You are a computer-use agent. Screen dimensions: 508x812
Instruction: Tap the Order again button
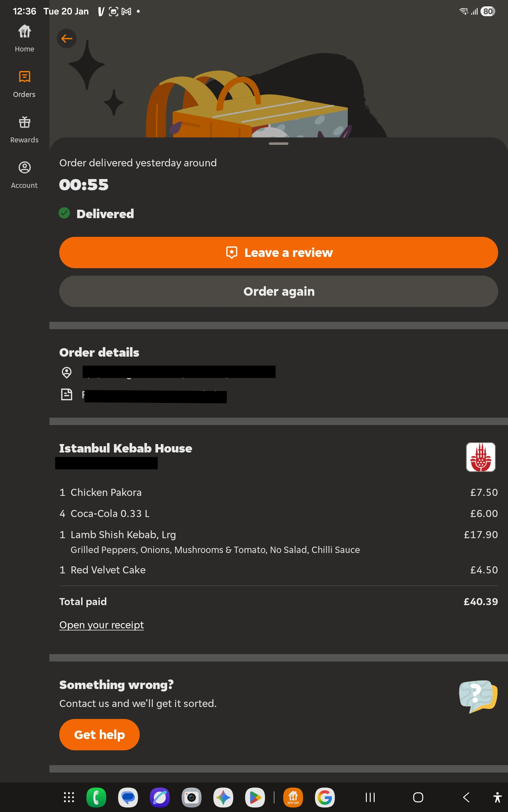pyautogui.click(x=278, y=291)
